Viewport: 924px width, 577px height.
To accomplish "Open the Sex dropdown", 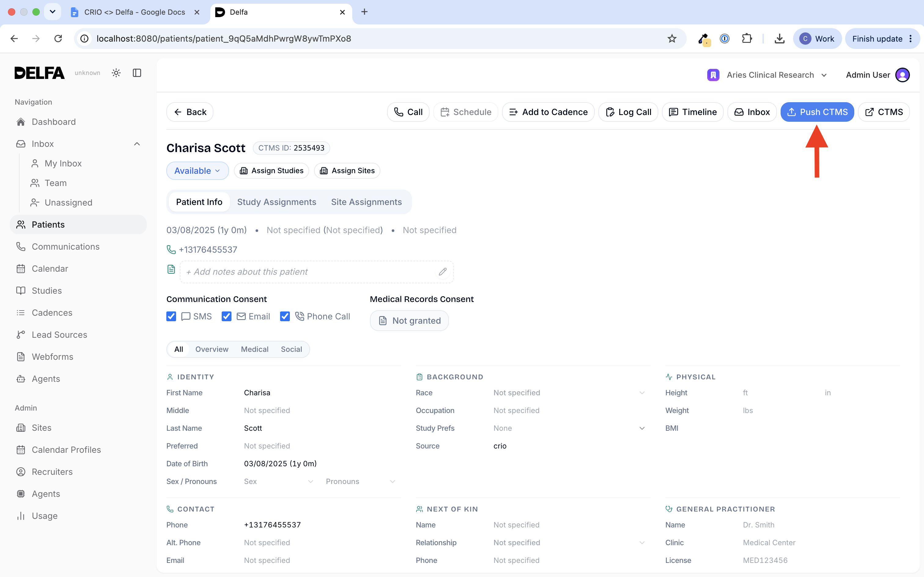I will [x=278, y=482].
